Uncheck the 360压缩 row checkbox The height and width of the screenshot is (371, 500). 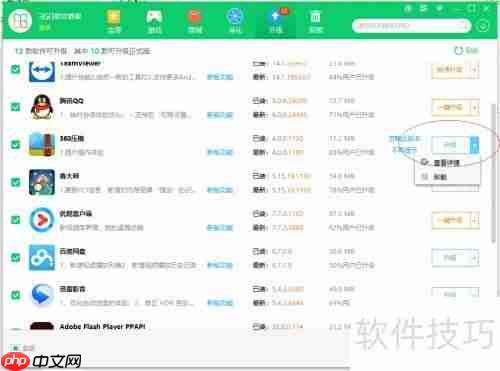[15, 144]
